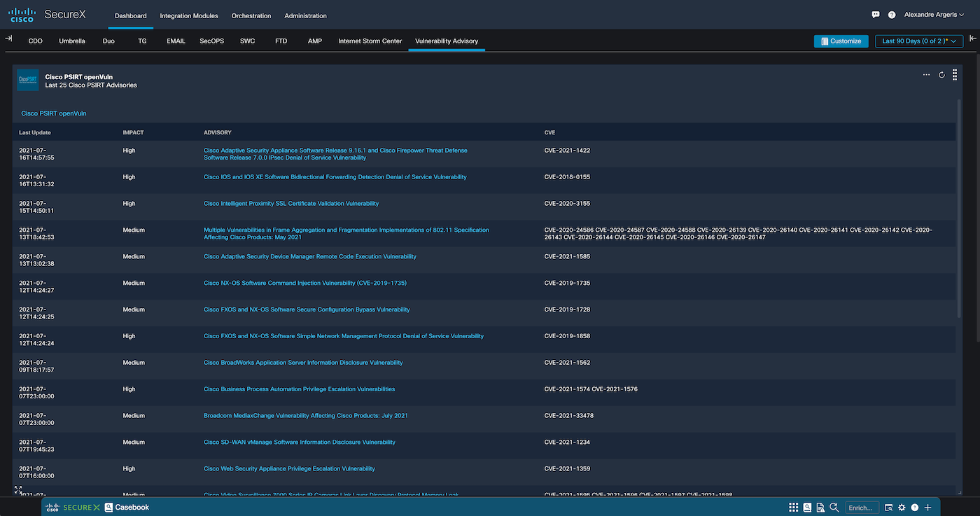This screenshot has width=980, height=516.
Task: Switch to the TG dashboard tab
Action: point(142,41)
